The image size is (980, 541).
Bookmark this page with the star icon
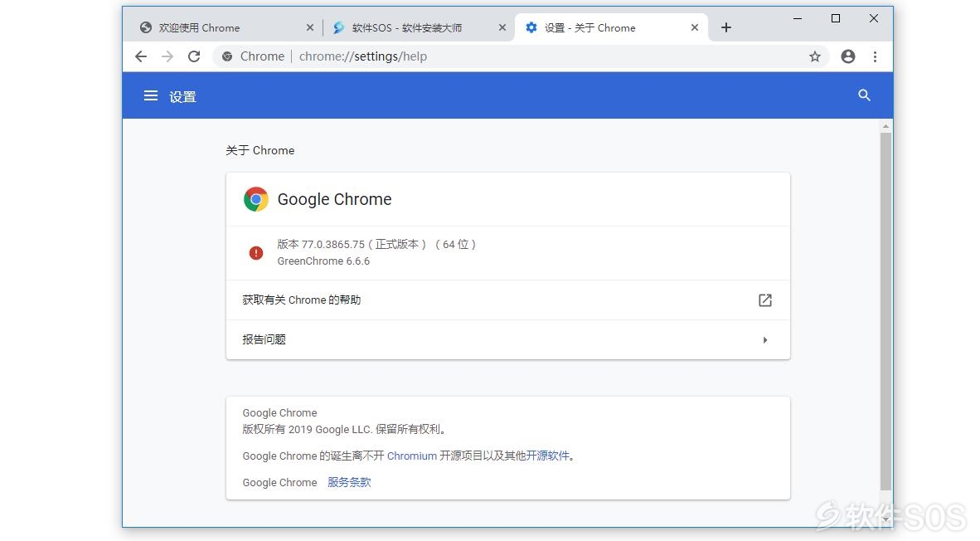click(x=815, y=57)
